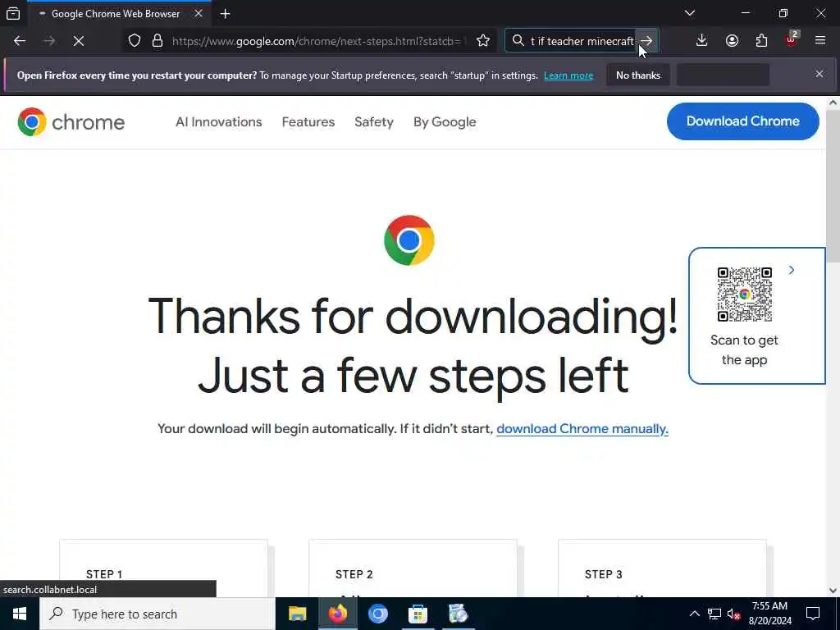Open uBlock extension icon with badge 2

tap(792, 39)
